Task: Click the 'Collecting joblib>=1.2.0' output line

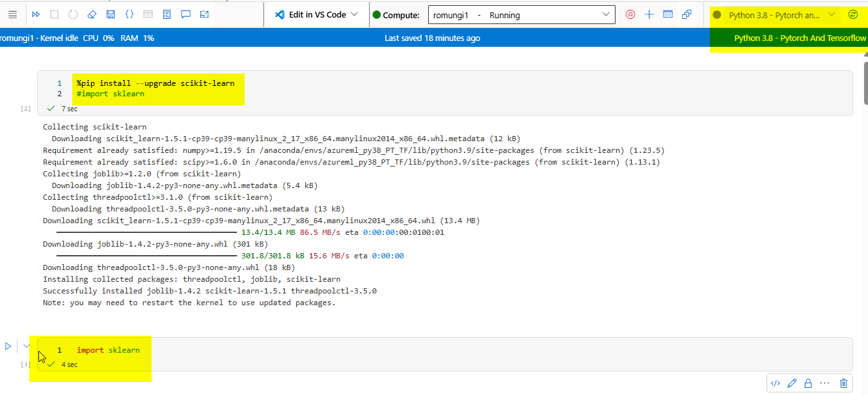Action: tap(142, 174)
